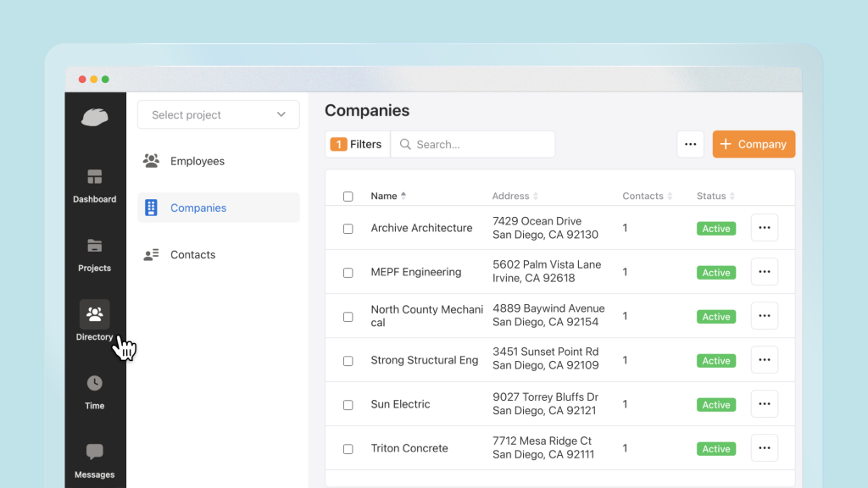Sort companies by the Name column

click(x=388, y=196)
